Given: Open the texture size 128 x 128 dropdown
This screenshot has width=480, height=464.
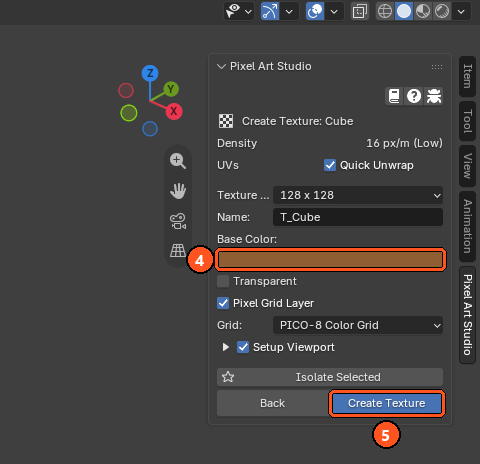Looking at the screenshot, I should 358,195.
